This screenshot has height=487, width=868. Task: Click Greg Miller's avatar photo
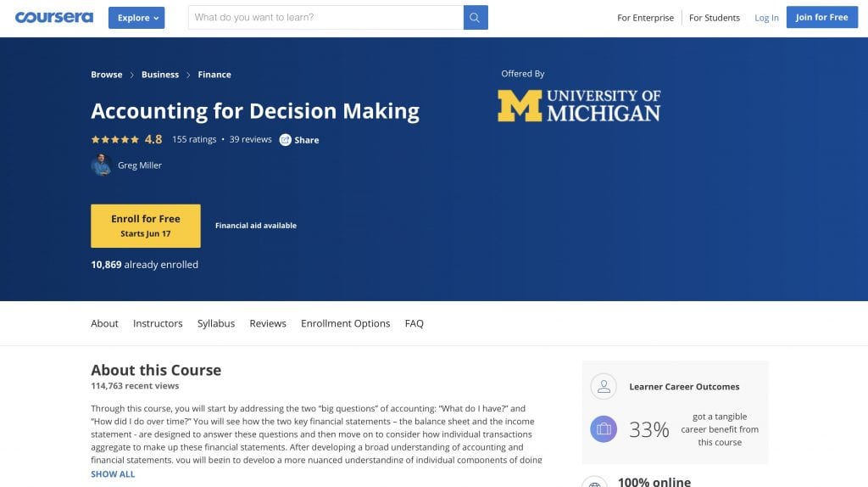click(102, 165)
